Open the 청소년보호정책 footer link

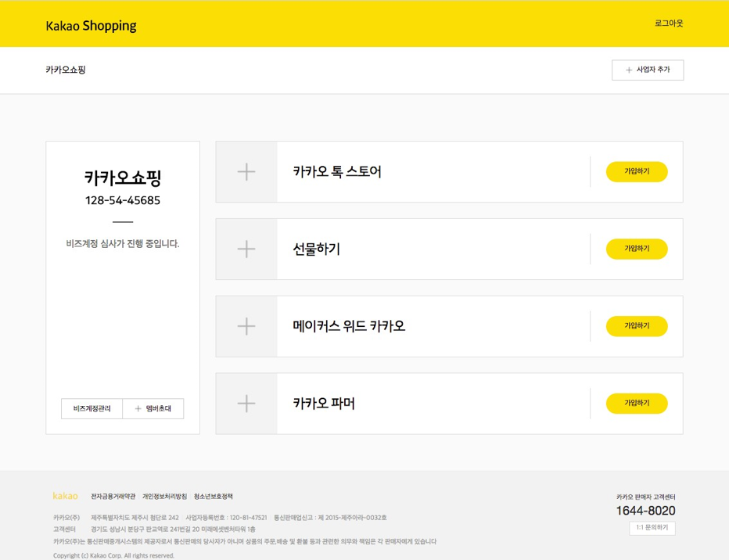[214, 497]
